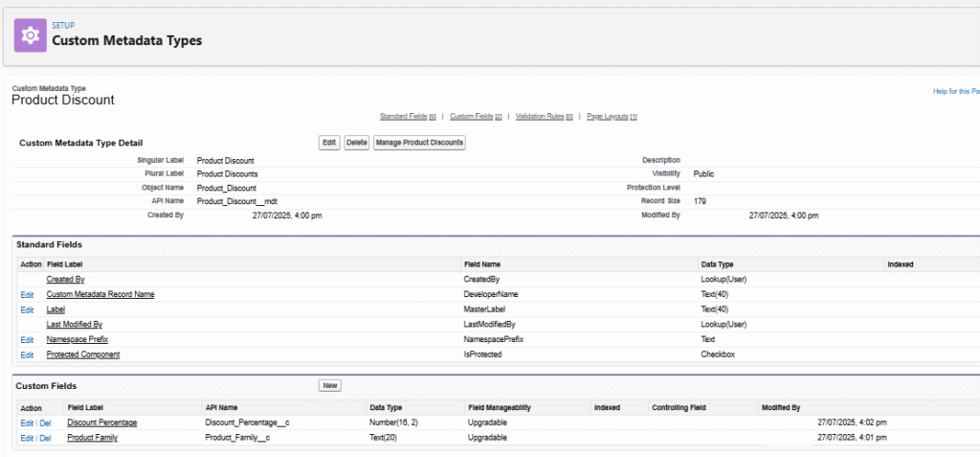980x457 pixels.
Task: Open the Discount Percentage field label
Action: 101,423
